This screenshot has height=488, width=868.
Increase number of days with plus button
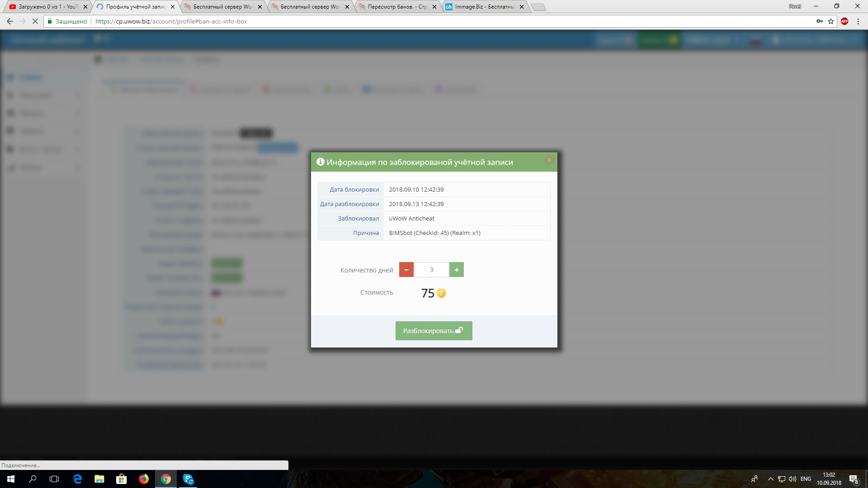tap(457, 270)
